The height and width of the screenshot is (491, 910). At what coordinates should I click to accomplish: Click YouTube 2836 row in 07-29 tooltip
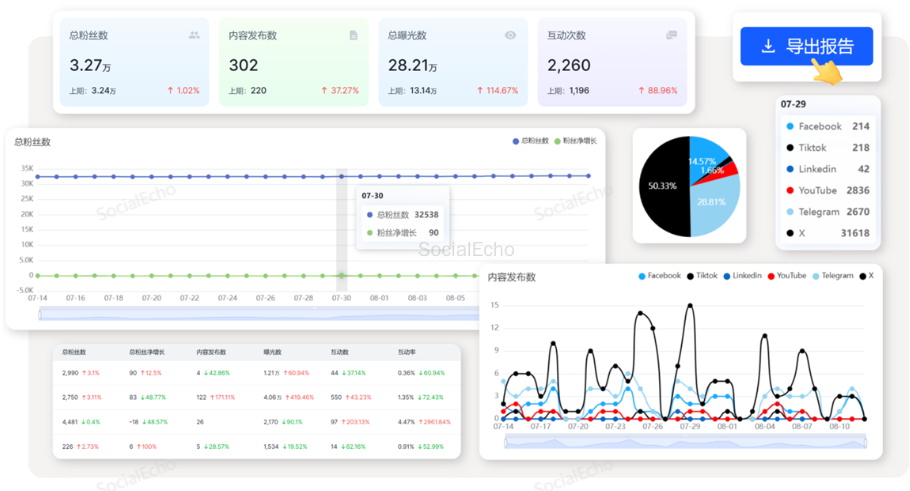[828, 190]
